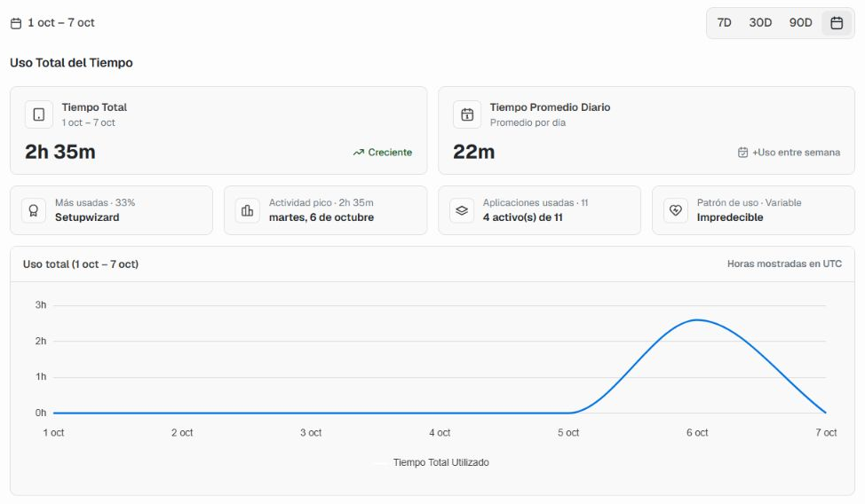Click the 'Uso Total del Tiempo' heading

pyautogui.click(x=71, y=63)
